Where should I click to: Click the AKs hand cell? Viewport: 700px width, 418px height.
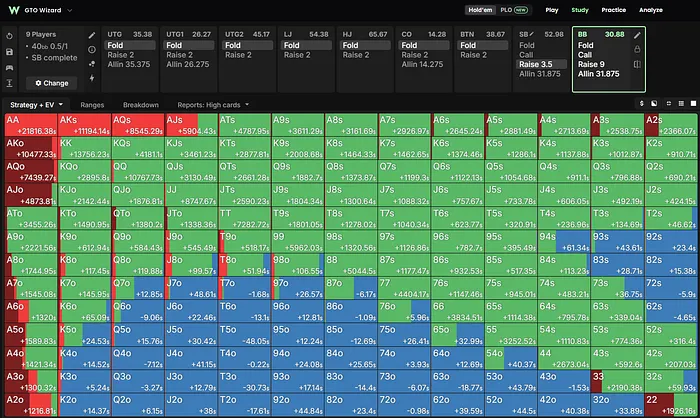pyautogui.click(x=84, y=125)
